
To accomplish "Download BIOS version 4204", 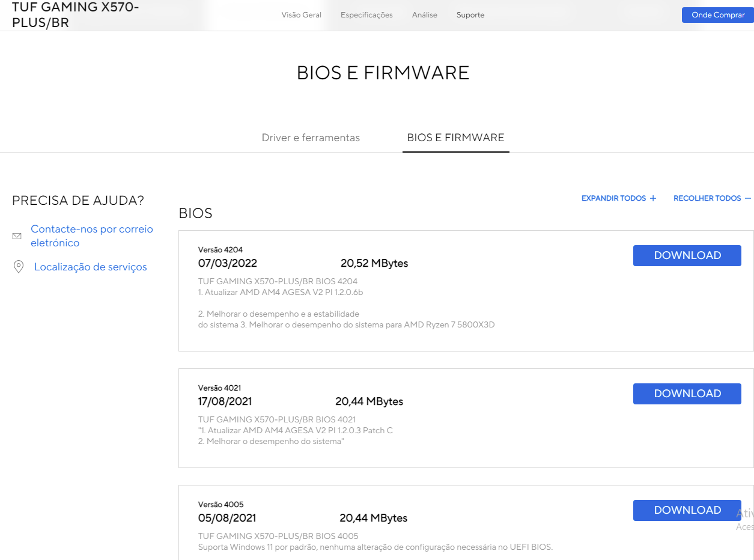I will [x=687, y=255].
